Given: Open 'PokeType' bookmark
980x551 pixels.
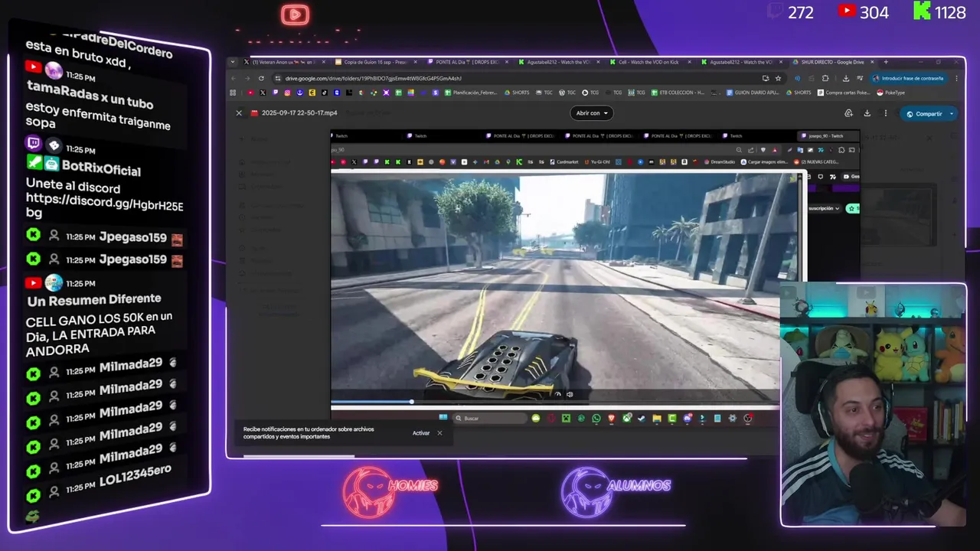Looking at the screenshot, I should (x=890, y=93).
